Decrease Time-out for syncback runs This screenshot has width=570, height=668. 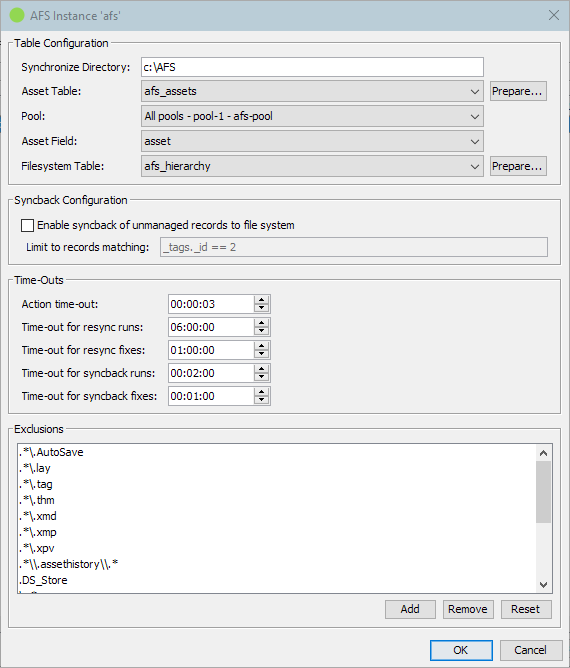point(262,377)
